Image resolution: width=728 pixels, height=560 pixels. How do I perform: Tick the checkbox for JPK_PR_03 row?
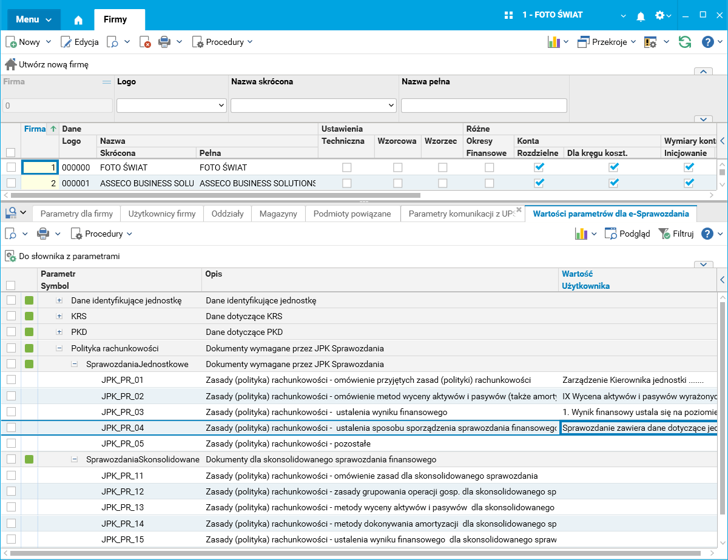pos(11,412)
